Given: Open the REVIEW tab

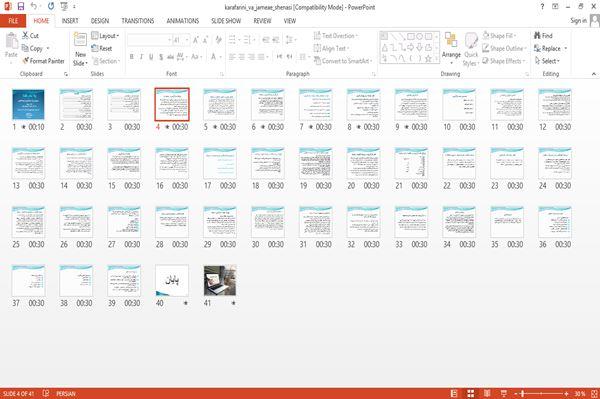Looking at the screenshot, I should click(262, 21).
